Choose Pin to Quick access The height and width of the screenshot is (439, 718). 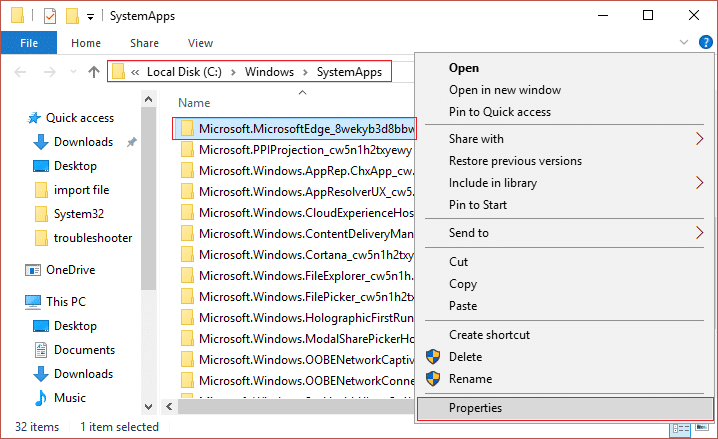564,112
